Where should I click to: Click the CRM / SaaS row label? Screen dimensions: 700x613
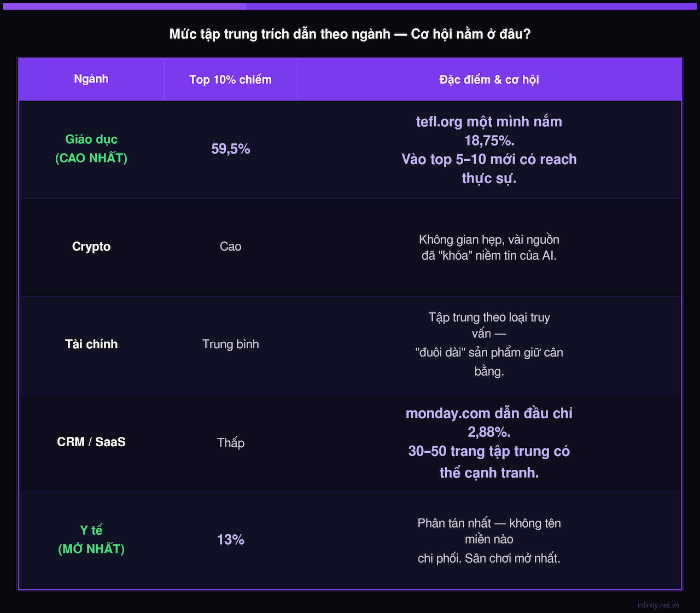pos(91,442)
